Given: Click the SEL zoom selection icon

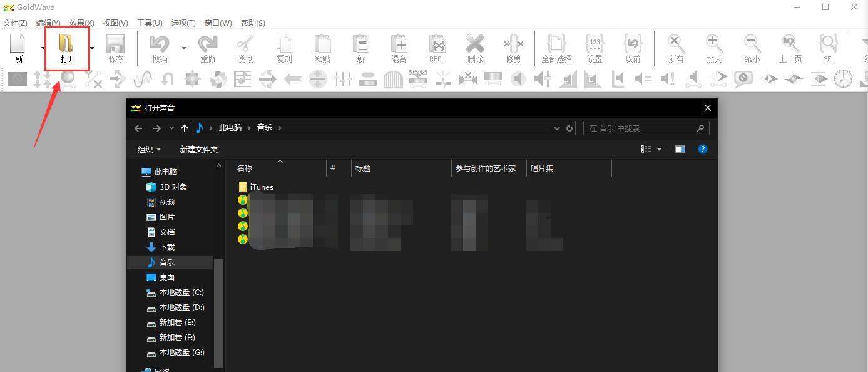Looking at the screenshot, I should point(829,44).
